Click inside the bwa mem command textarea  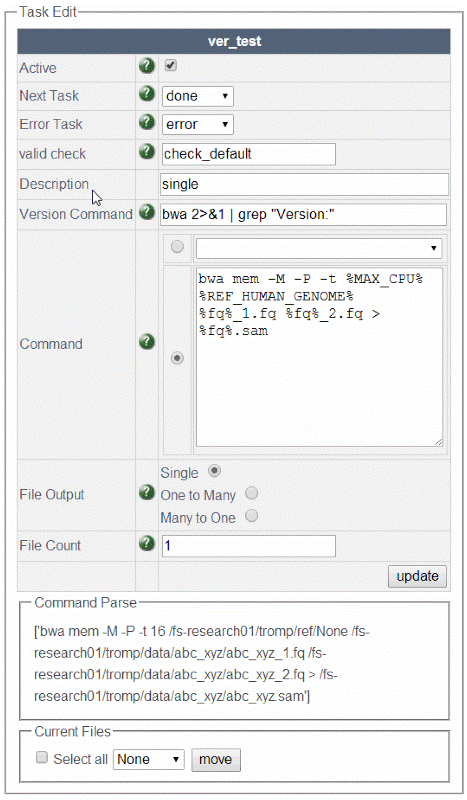[x=319, y=358]
